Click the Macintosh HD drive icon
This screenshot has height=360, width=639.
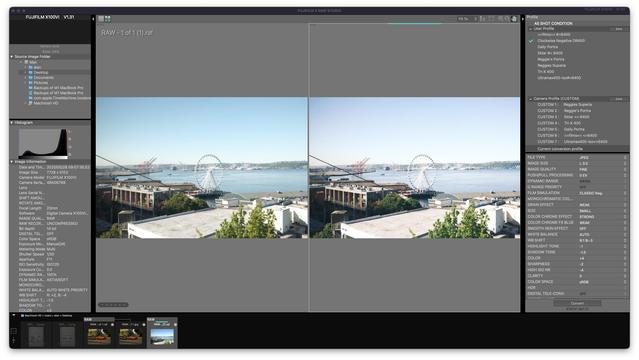pyautogui.click(x=31, y=103)
